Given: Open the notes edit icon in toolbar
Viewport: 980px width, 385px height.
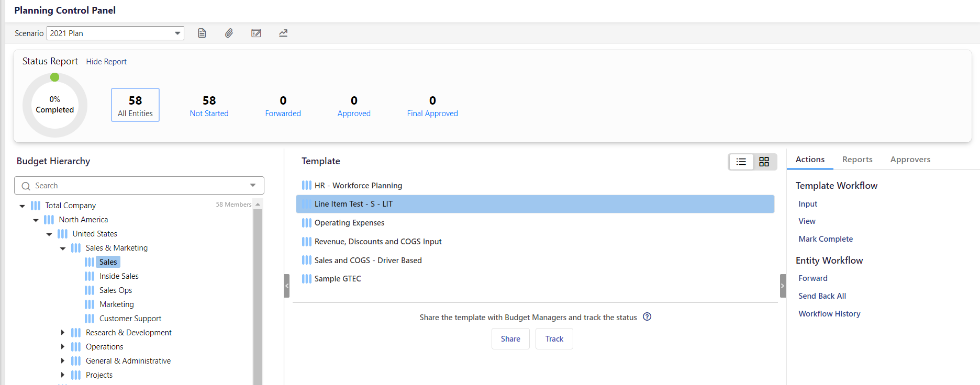Looking at the screenshot, I should click(256, 33).
